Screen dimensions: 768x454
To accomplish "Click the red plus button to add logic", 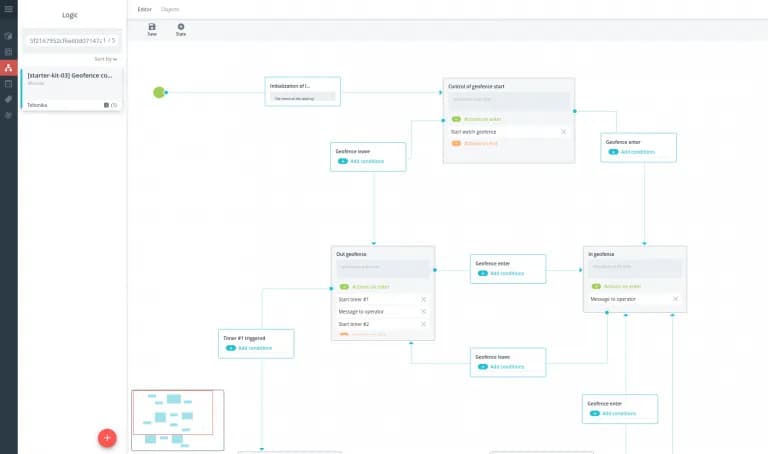I will [108, 438].
